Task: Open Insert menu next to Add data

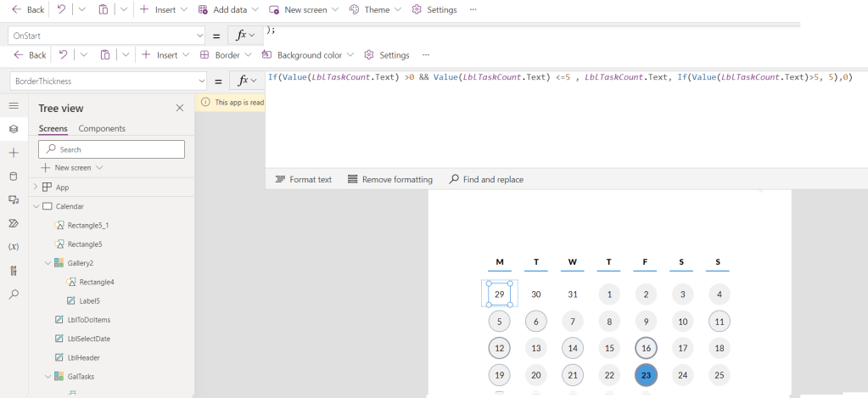Action: [164, 9]
